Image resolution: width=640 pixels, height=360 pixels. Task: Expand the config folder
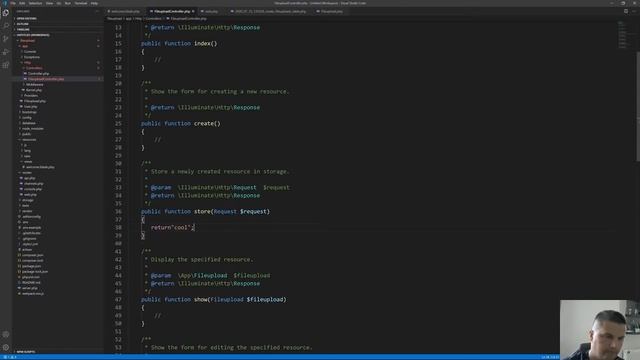[x=27, y=118]
